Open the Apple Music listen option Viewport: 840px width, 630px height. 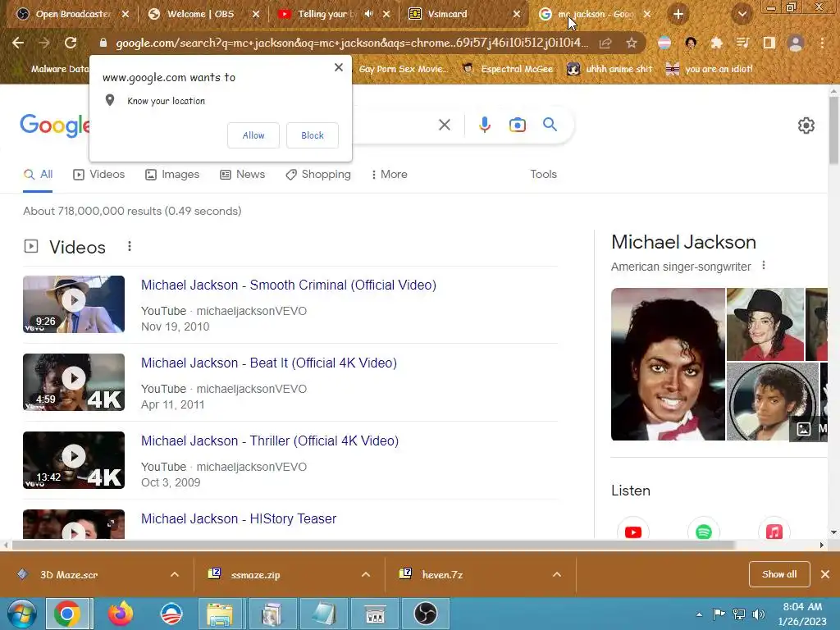click(774, 532)
